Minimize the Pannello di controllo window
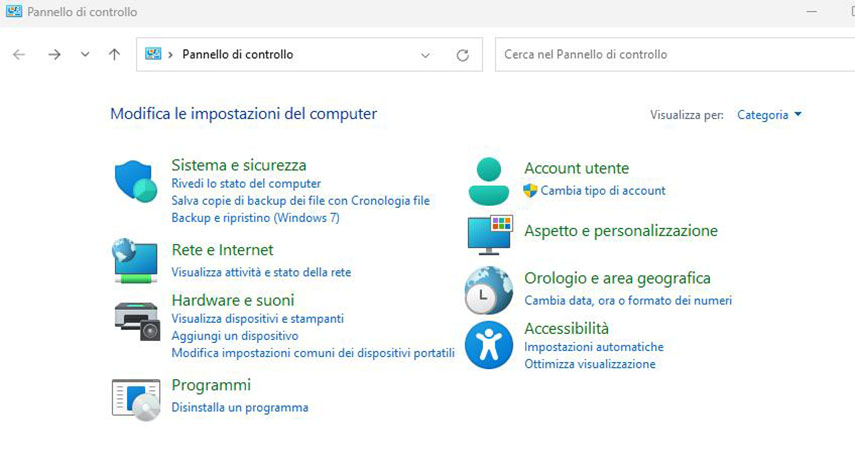Image resolution: width=855 pixels, height=467 pixels. pos(811,11)
